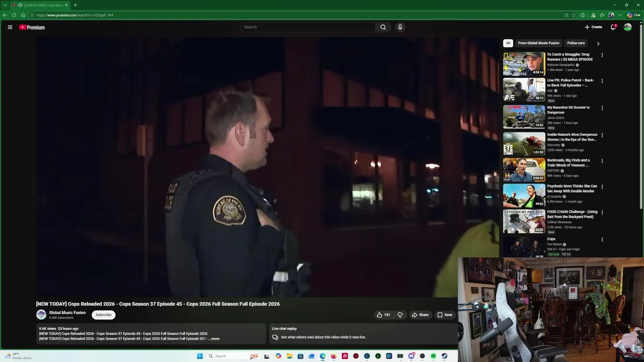Open options for Inside Nature's Most Dangerous Storms
Screen dimensions: 644x362
click(602, 135)
